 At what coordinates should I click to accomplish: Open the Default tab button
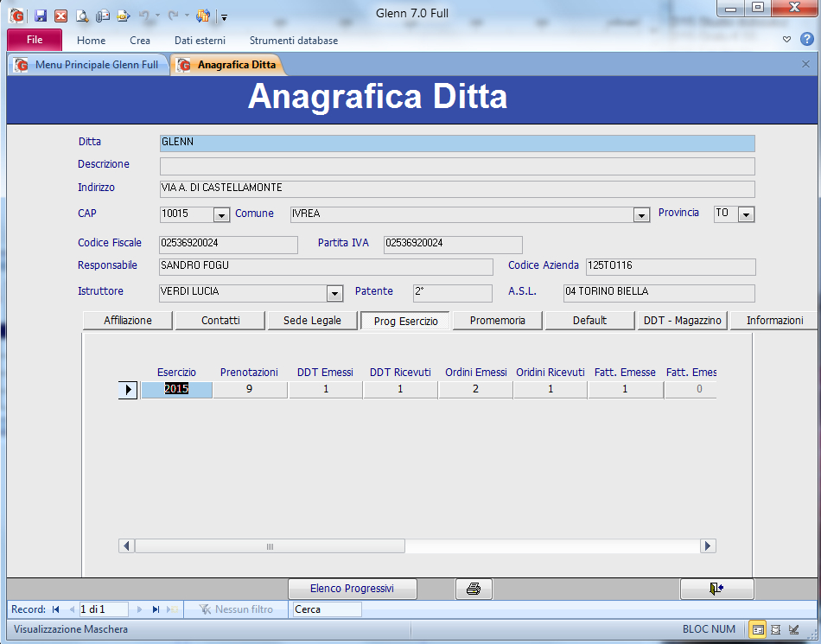(x=590, y=321)
